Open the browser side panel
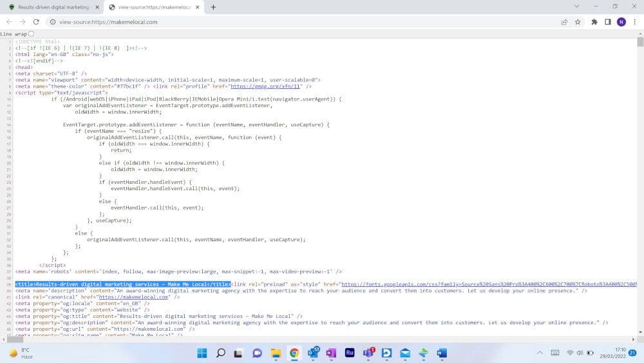The height and width of the screenshot is (363, 644). [x=607, y=21]
